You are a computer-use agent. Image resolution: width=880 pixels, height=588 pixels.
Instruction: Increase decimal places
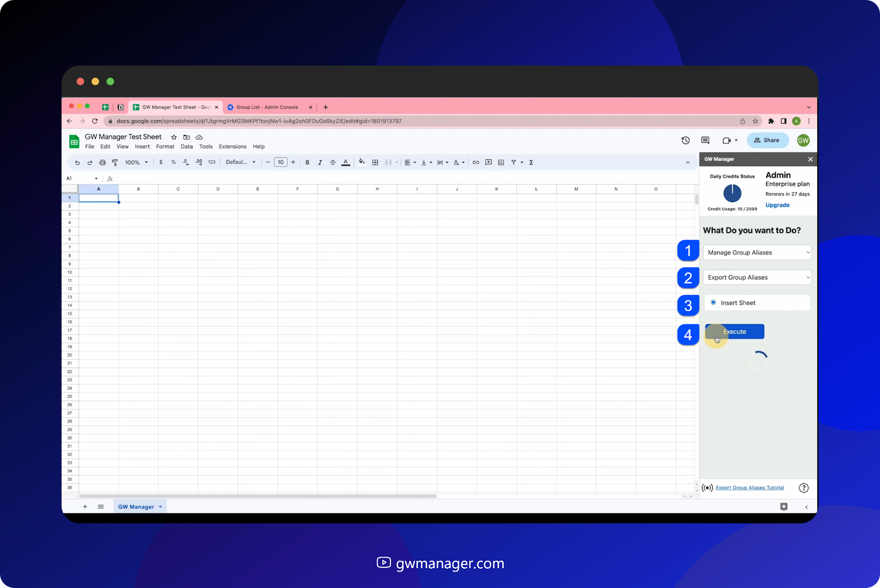pyautogui.click(x=199, y=163)
